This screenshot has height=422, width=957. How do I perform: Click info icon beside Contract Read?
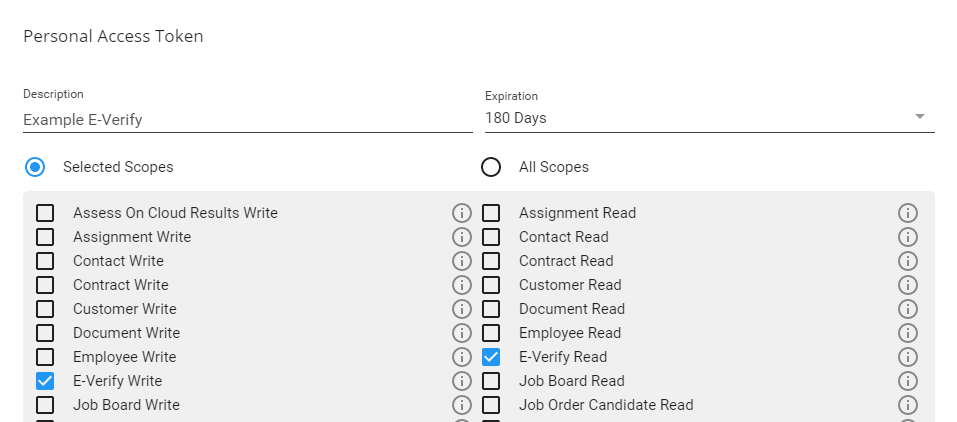pos(908,261)
